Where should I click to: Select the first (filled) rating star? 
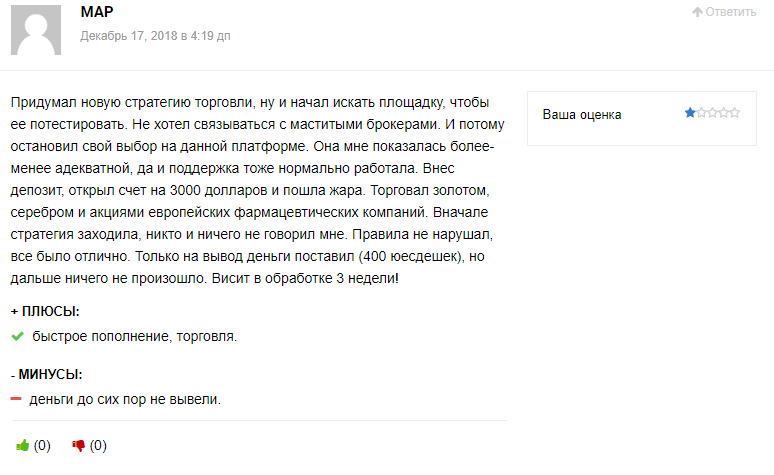690,113
